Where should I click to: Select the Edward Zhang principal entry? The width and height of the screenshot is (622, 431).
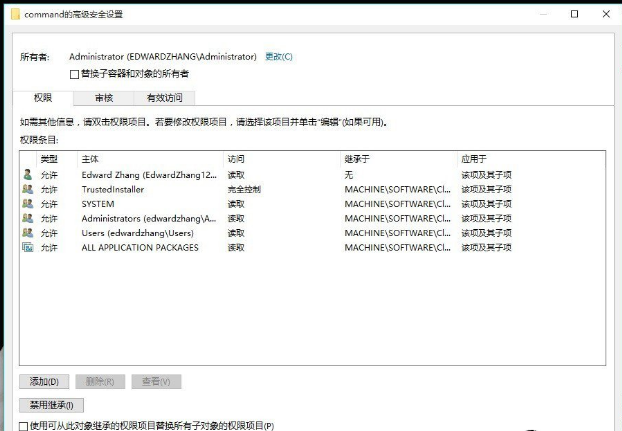(x=149, y=175)
